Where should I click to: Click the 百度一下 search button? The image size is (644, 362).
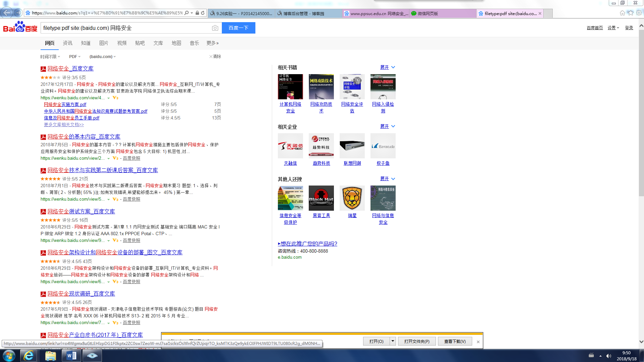pos(239,28)
